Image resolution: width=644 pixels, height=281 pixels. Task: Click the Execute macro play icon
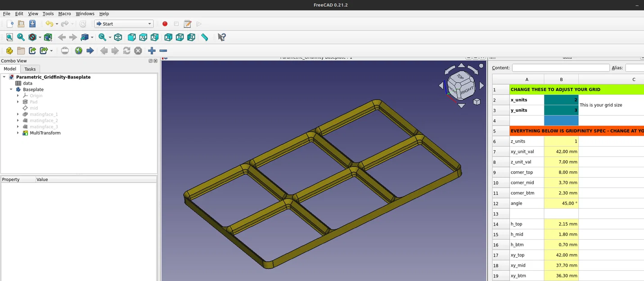coord(199,23)
